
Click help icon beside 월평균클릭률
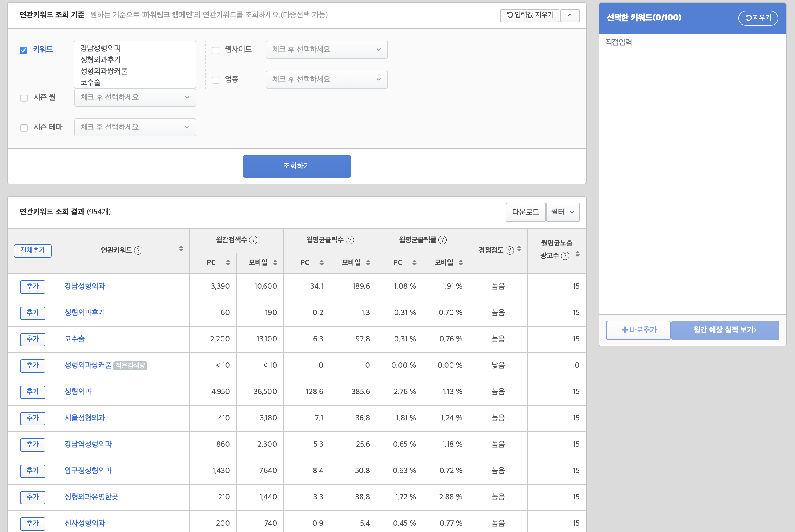pyautogui.click(x=442, y=240)
